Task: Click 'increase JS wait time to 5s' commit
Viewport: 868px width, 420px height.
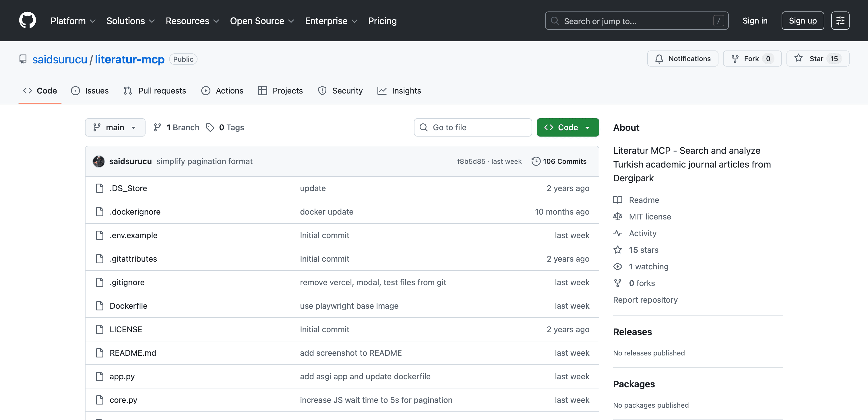Action: pyautogui.click(x=376, y=400)
